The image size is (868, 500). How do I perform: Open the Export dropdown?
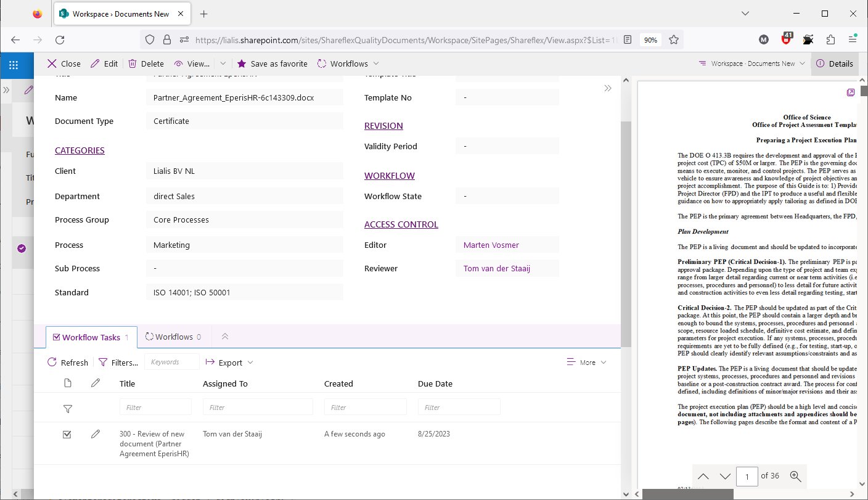[229, 363]
